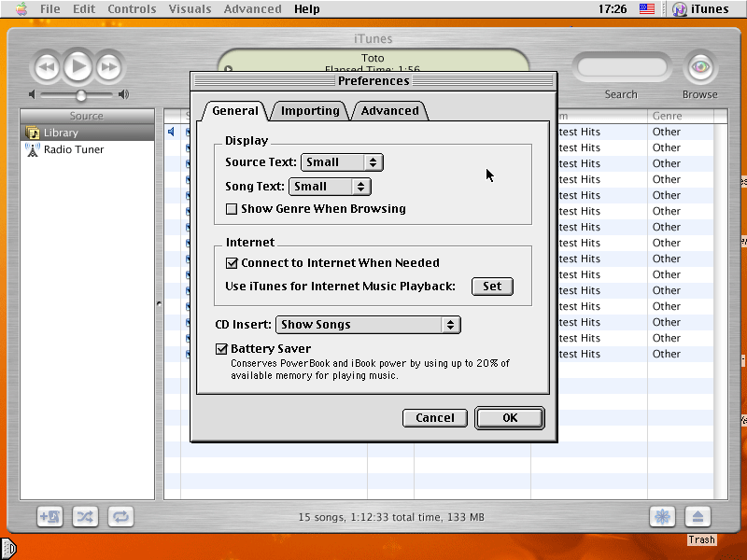Viewport: 747px width, 560px height.
Task: Click the source pane resize handle dot
Action: tap(159, 303)
